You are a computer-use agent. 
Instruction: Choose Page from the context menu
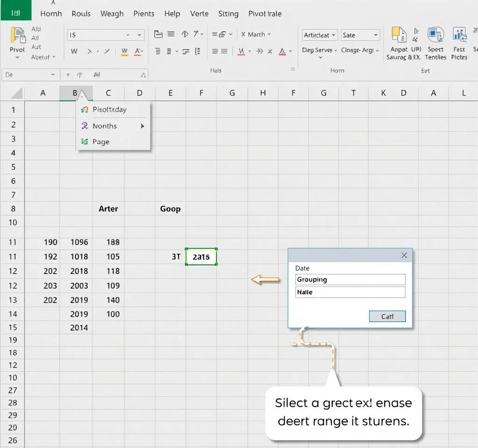(113, 142)
